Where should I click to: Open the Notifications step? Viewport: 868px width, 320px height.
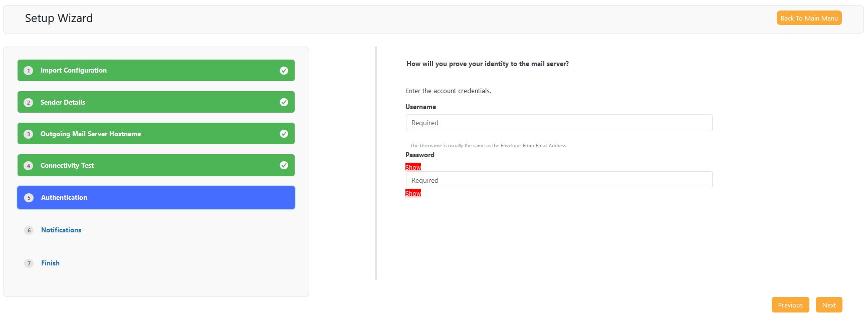[61, 230]
